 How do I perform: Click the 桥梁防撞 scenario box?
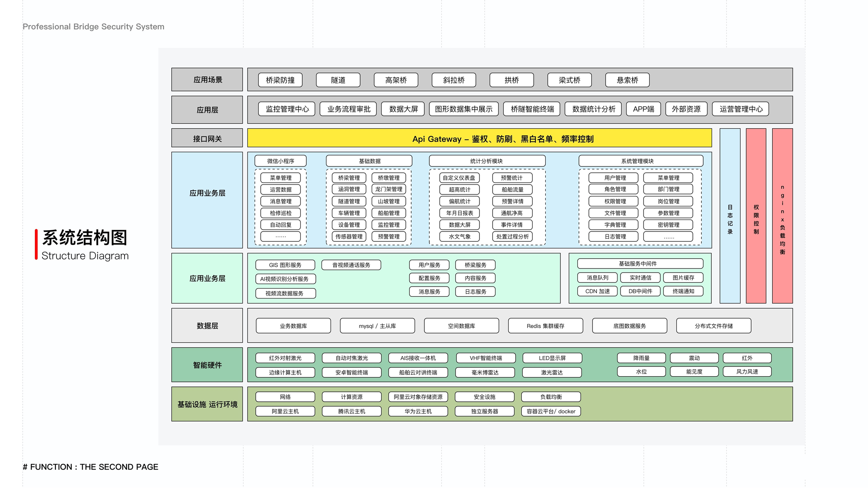[x=280, y=80]
